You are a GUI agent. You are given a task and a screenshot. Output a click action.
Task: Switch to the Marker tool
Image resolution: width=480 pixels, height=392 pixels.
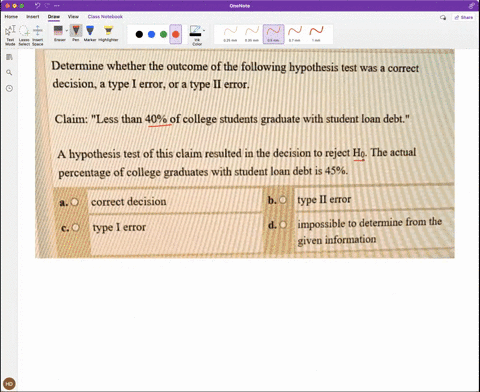[x=90, y=33]
